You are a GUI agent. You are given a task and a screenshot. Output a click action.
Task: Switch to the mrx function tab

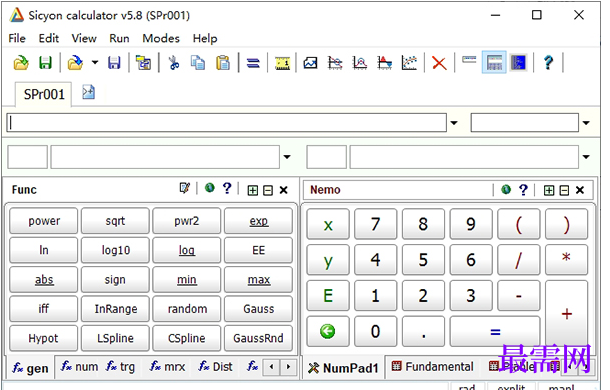pyautogui.click(x=168, y=366)
